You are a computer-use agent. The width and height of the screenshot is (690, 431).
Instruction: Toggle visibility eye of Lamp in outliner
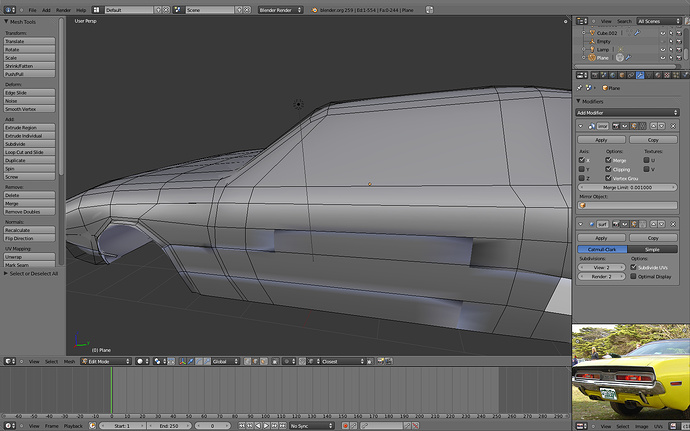point(663,50)
